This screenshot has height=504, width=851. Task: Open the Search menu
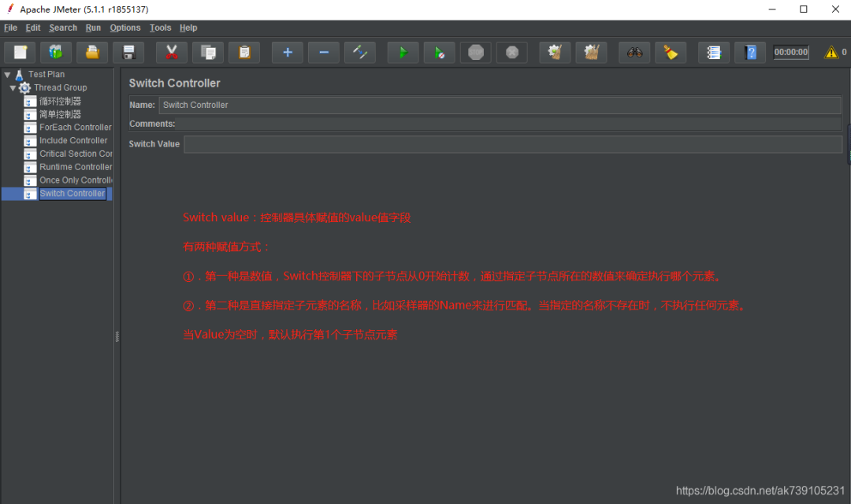[63, 28]
